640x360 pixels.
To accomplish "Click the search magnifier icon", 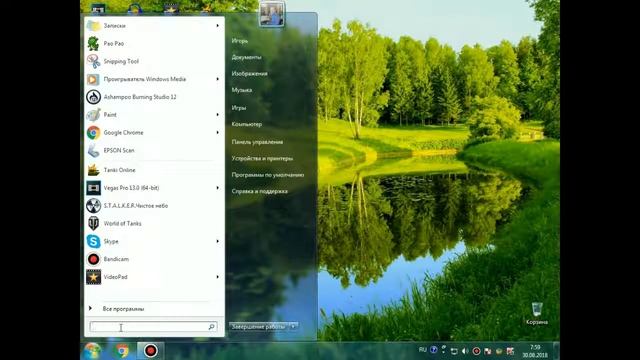I will click(x=211, y=327).
